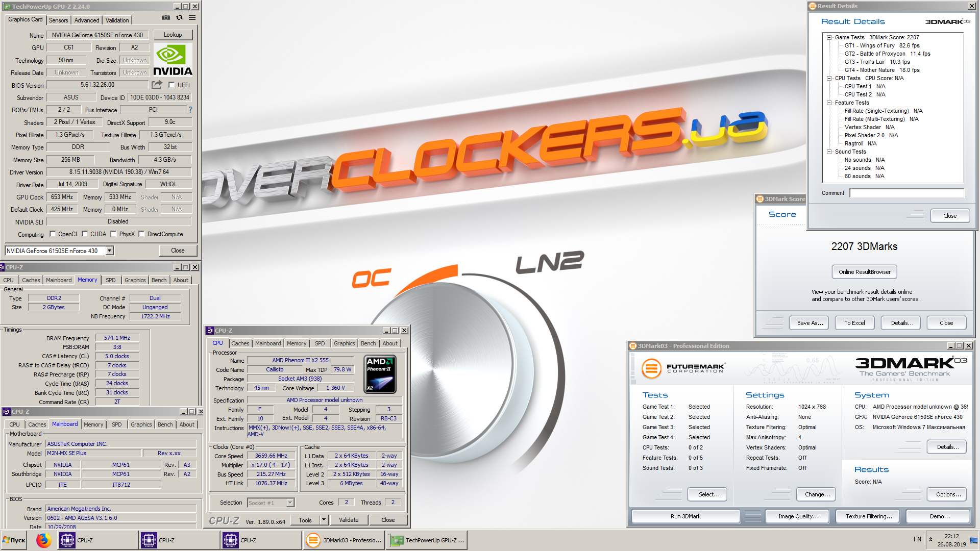Open the SPD tab in CPU-Z Memory window
980x551 pixels.
[111, 280]
